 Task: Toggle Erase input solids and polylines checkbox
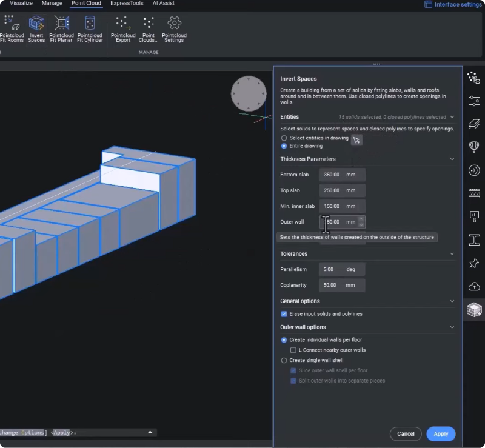[284, 314]
